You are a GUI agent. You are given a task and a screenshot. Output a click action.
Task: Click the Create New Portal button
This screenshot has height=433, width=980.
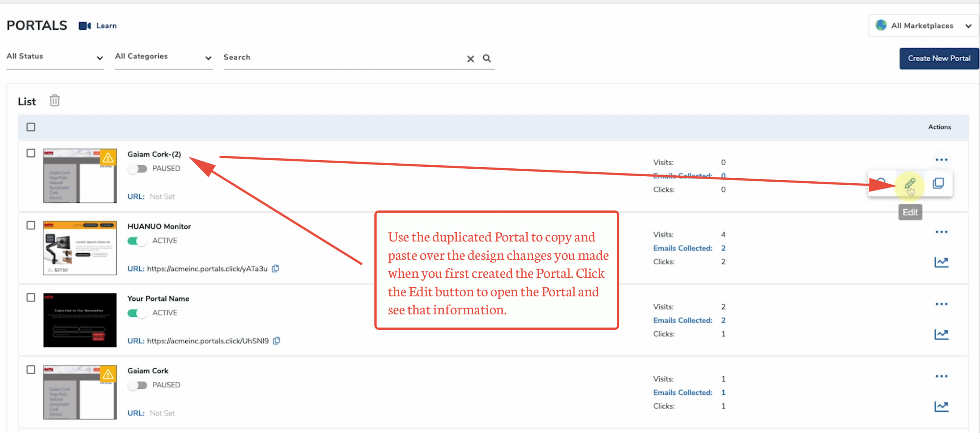939,58
